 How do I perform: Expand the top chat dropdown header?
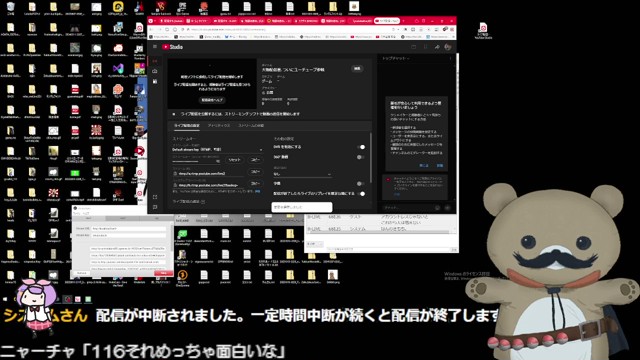click(x=396, y=58)
